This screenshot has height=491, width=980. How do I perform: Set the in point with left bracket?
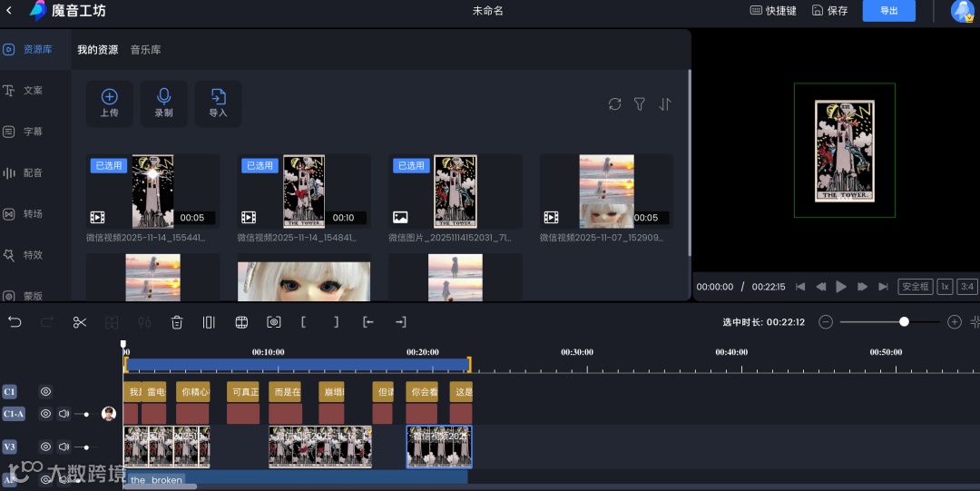coord(303,322)
